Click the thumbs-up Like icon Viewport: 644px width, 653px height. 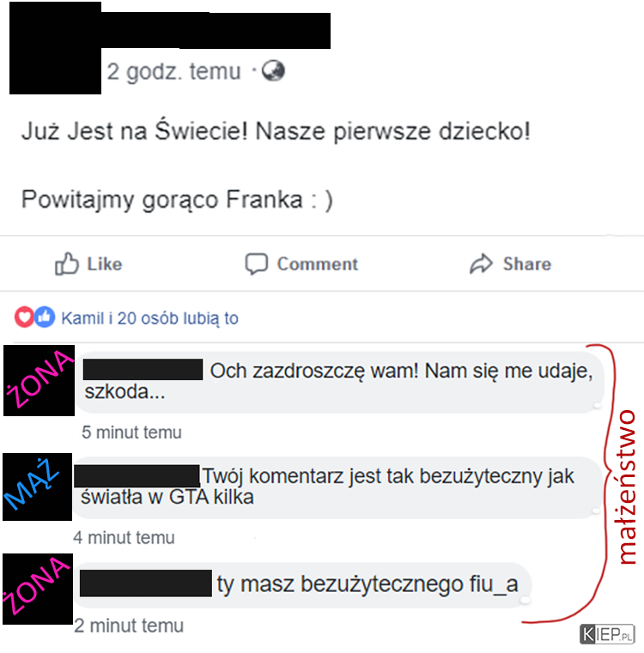(67, 264)
